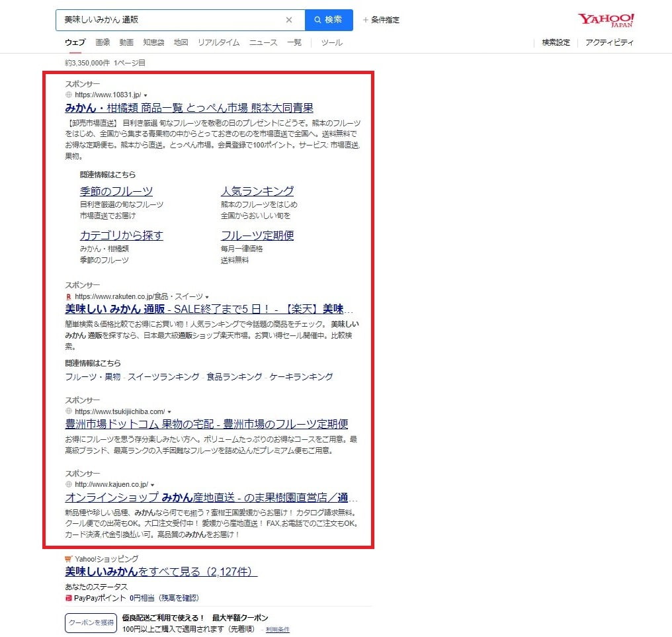The height and width of the screenshot is (637, 672).
Task: Click the Rakuten R favicon icon
Action: point(69,296)
